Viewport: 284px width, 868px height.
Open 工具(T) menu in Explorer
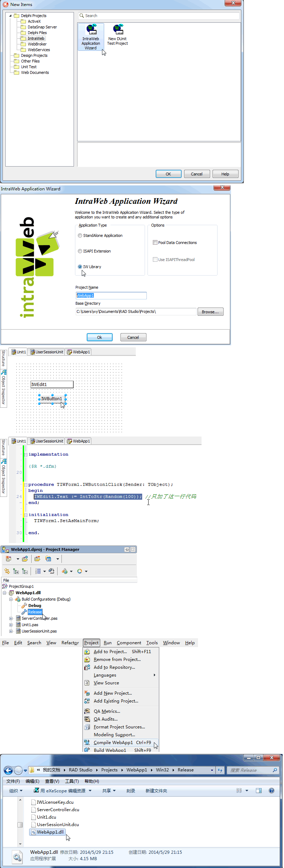[72, 781]
